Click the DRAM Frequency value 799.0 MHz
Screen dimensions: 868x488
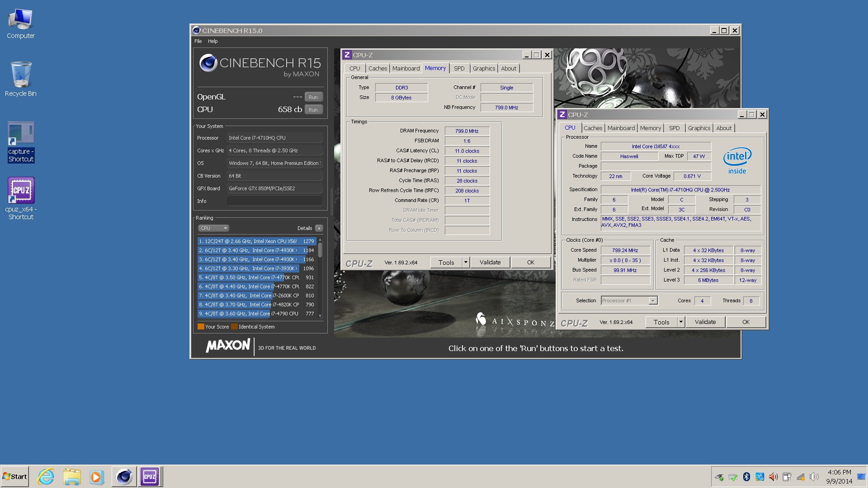pyautogui.click(x=467, y=131)
